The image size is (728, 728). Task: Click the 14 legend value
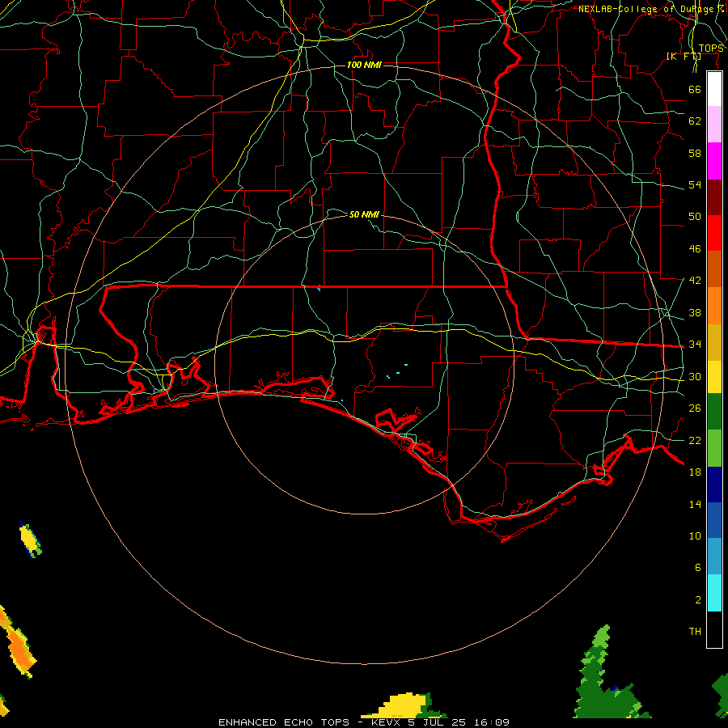point(695,504)
